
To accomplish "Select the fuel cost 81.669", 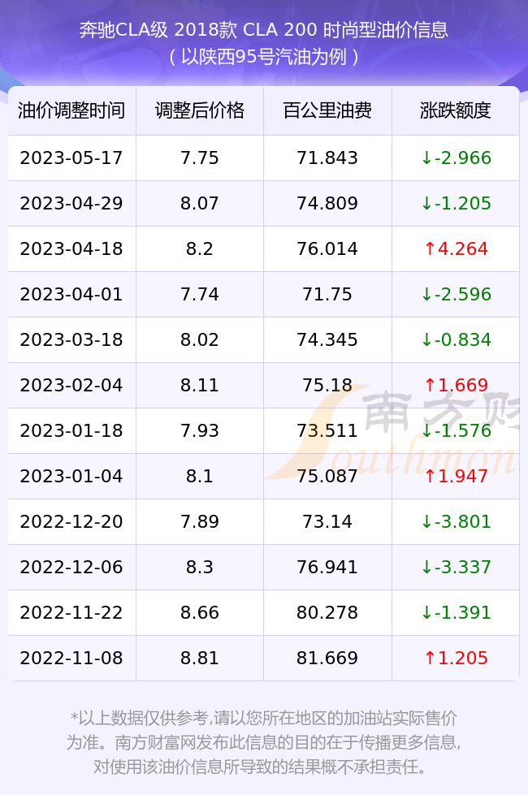I will (x=327, y=659).
